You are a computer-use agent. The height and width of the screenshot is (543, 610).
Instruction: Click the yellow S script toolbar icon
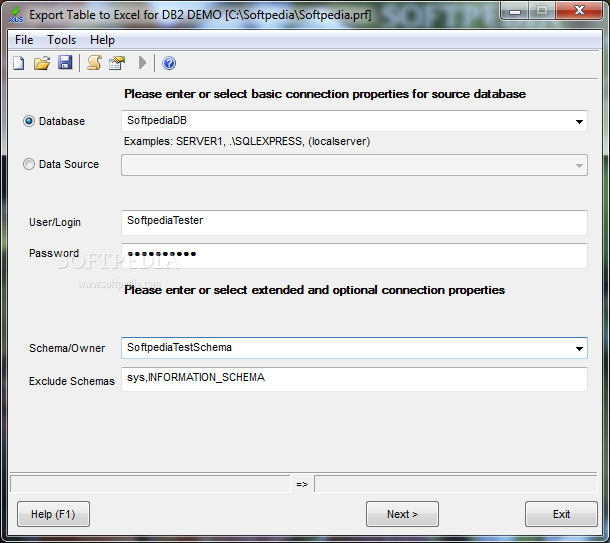pos(94,63)
